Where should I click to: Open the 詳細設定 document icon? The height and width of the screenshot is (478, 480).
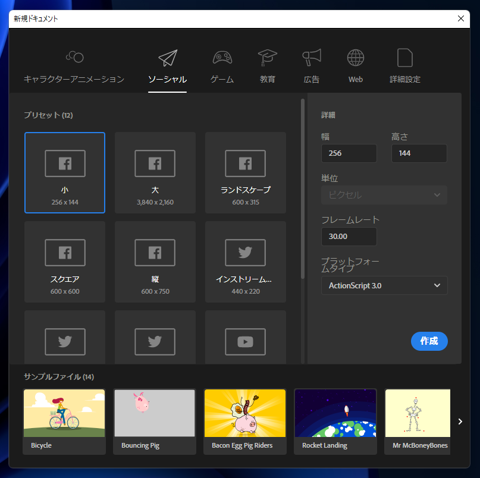(x=405, y=58)
